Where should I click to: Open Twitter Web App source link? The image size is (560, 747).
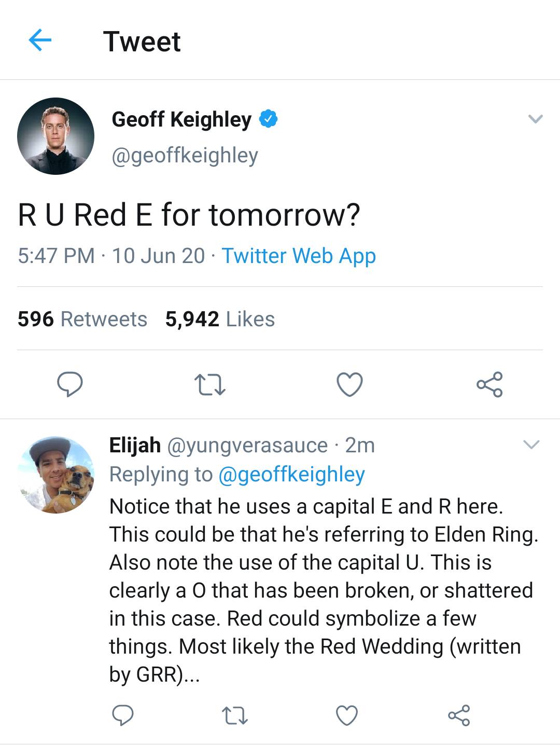(299, 256)
